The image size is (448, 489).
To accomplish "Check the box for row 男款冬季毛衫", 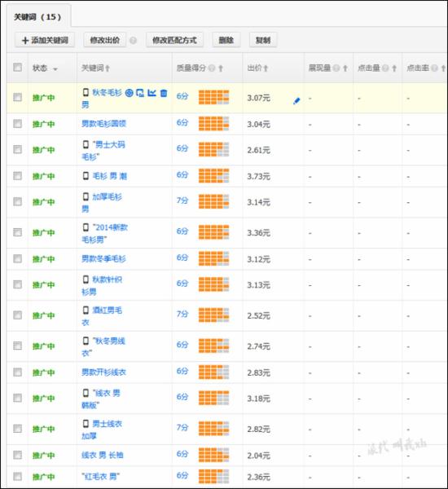I will pyautogui.click(x=17, y=258).
